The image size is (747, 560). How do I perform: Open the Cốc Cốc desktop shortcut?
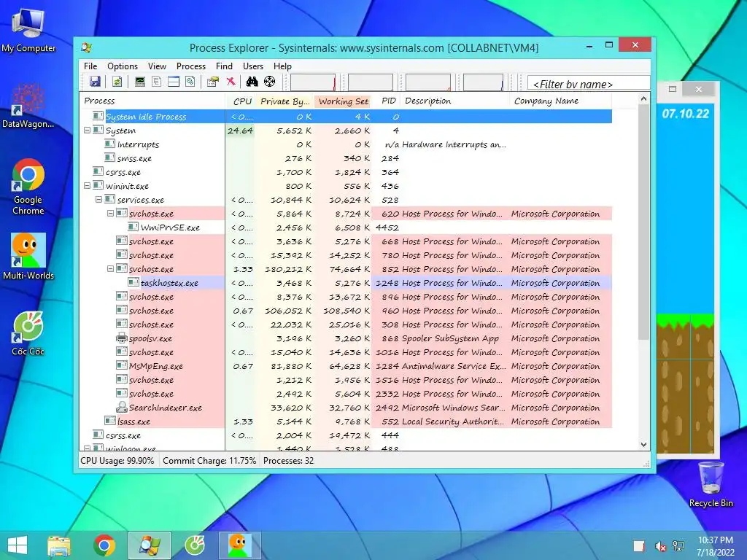pyautogui.click(x=28, y=333)
